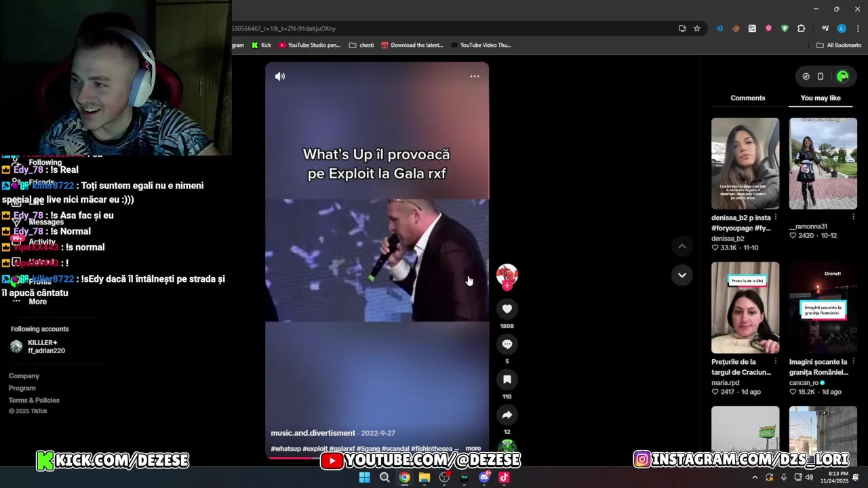The height and width of the screenshot is (488, 868).
Task: Open the pink shield extension icon
Action: tap(768, 28)
